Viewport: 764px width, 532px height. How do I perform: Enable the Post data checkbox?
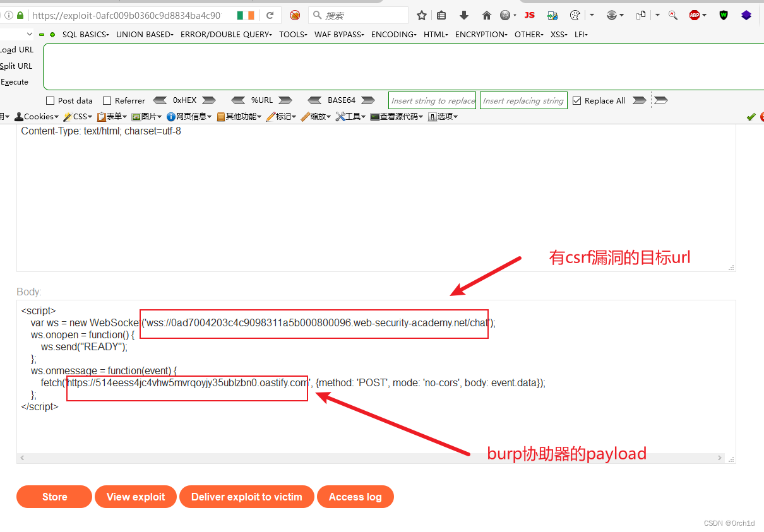tap(51, 101)
